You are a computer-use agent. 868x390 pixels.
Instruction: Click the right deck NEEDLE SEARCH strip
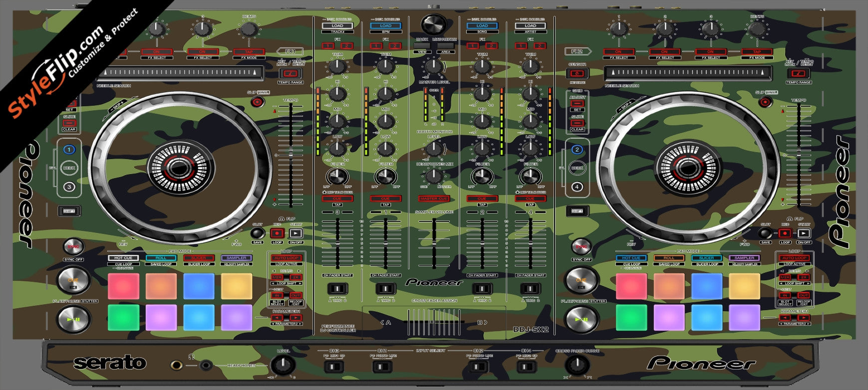[x=687, y=73]
